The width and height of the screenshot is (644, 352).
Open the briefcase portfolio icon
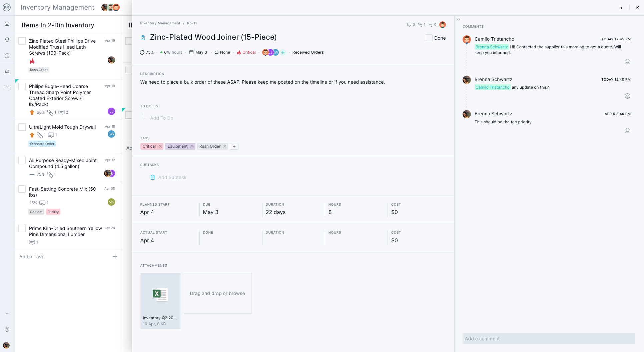pyautogui.click(x=7, y=88)
